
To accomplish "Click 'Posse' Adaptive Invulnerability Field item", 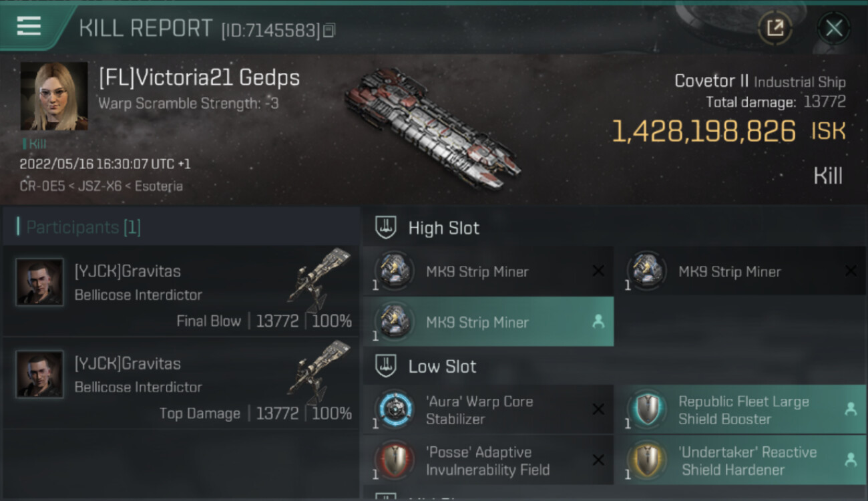I will (x=487, y=461).
